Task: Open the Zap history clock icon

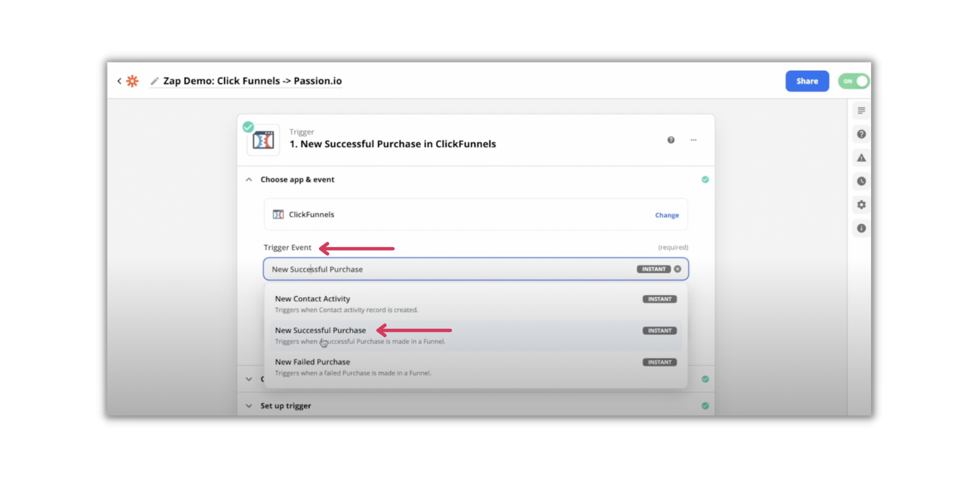Action: (x=861, y=180)
